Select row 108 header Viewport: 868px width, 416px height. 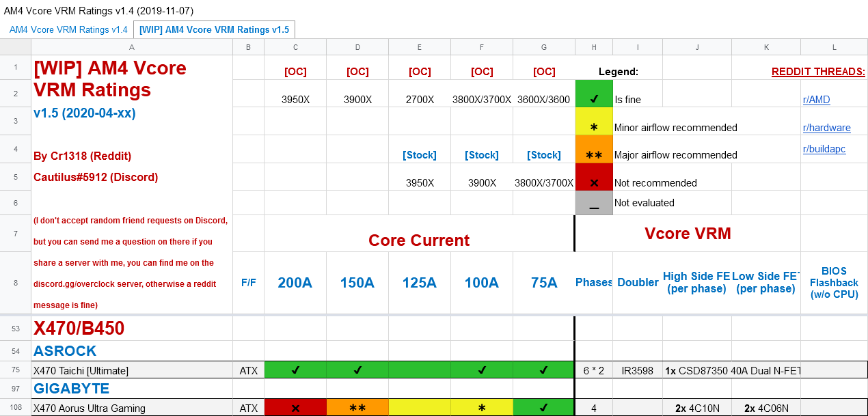coord(15,408)
